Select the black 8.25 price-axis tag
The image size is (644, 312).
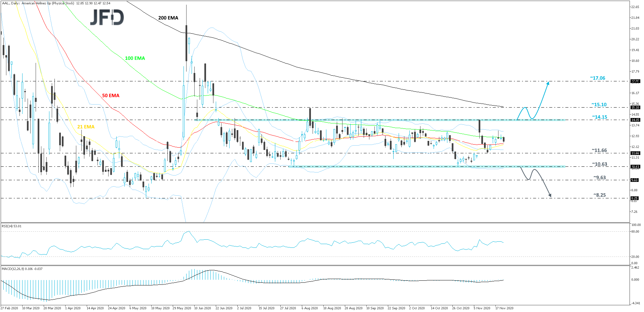(634, 198)
